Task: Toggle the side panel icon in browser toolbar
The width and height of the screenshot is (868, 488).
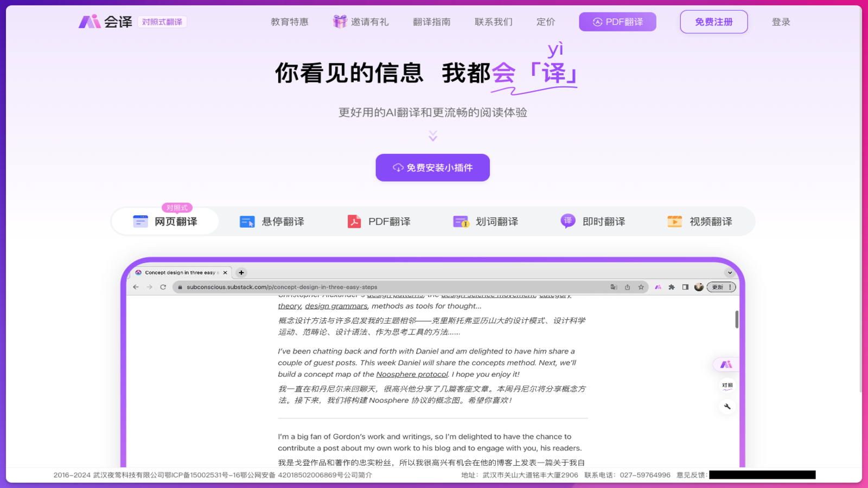Action: click(x=685, y=287)
